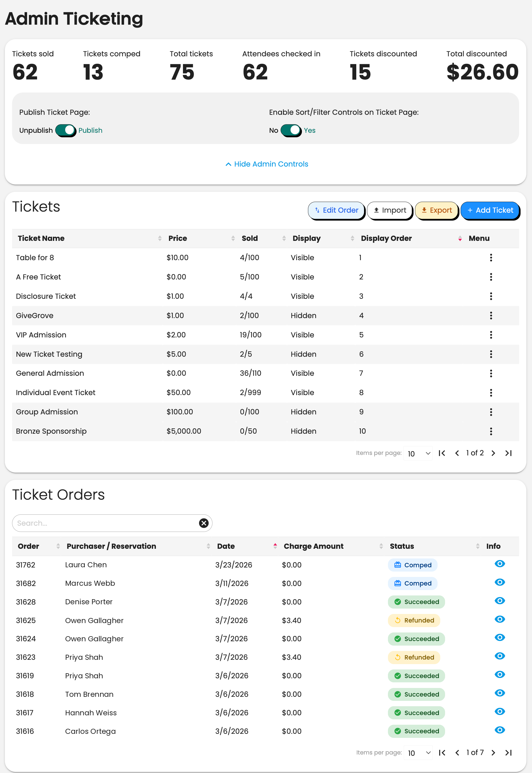
Task: Open menu for Individual Event Ticket row
Action: pyautogui.click(x=491, y=393)
